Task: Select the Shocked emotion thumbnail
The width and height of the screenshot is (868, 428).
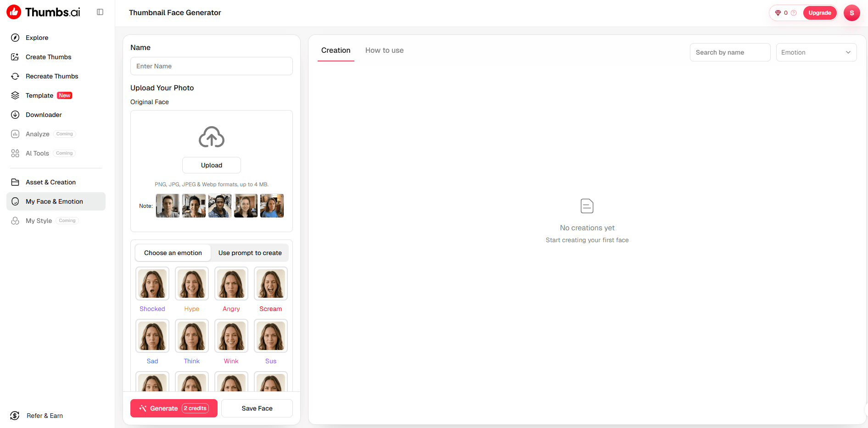Action: tap(152, 283)
